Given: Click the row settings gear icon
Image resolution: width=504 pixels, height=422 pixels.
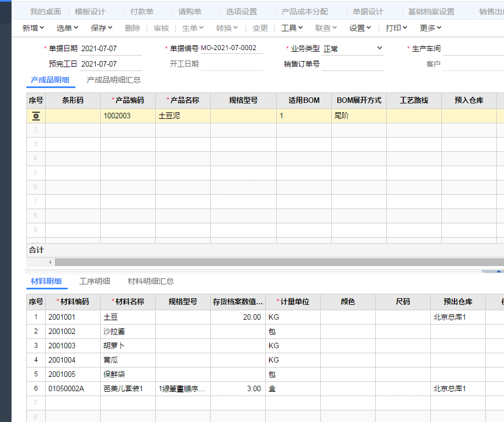Looking at the screenshot, I should point(36,116).
